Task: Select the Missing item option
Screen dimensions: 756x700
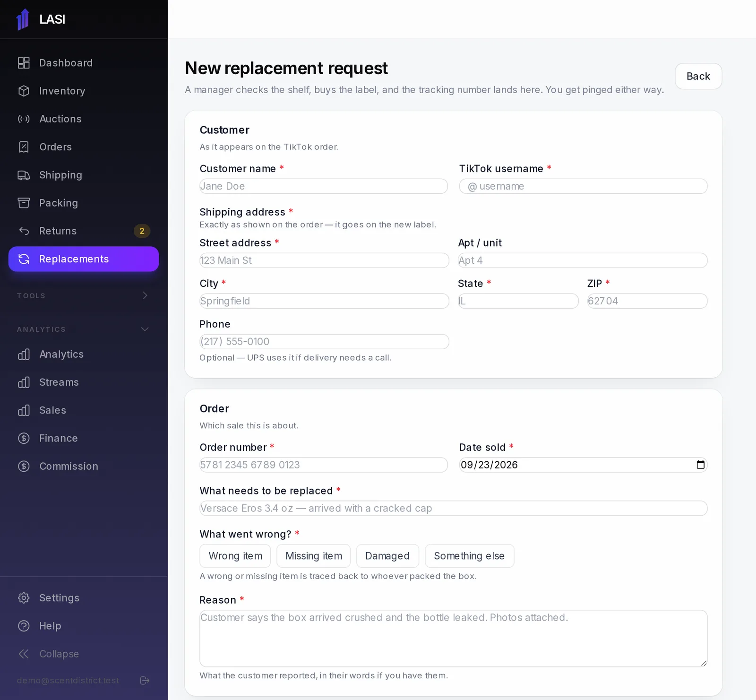Action: click(x=314, y=556)
